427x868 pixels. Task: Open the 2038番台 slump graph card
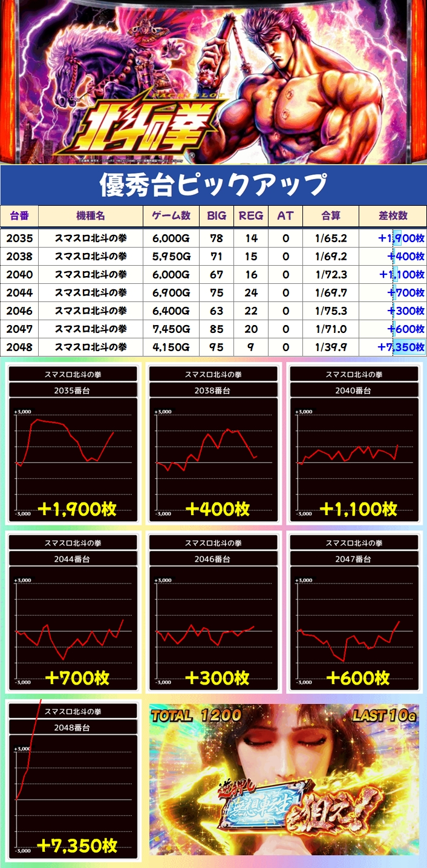pos(213,444)
